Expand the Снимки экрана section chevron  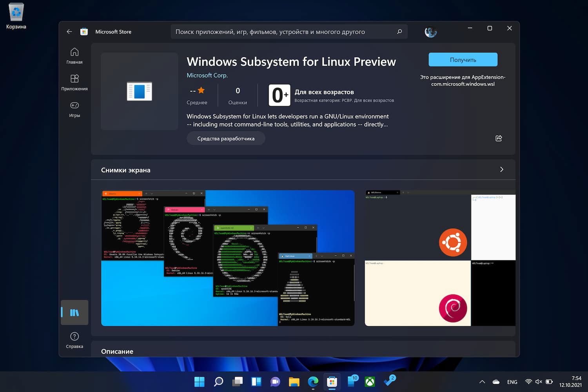pos(502,169)
